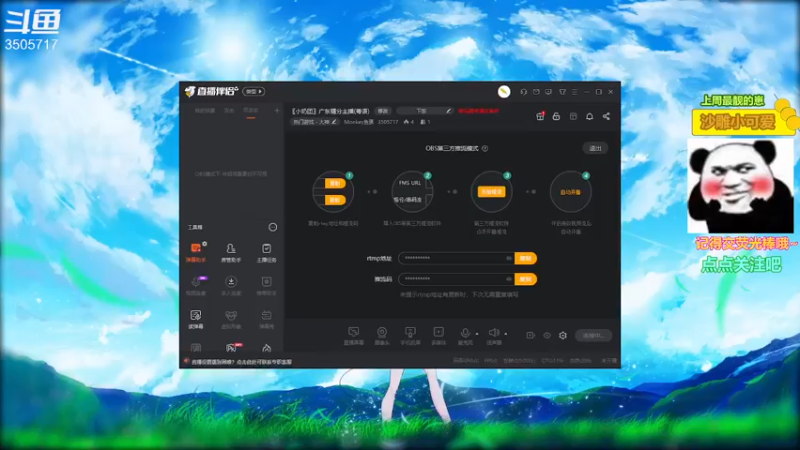This screenshot has height=450, width=800.
Task: Copy the rtmp address with orange button
Action: pos(526,258)
